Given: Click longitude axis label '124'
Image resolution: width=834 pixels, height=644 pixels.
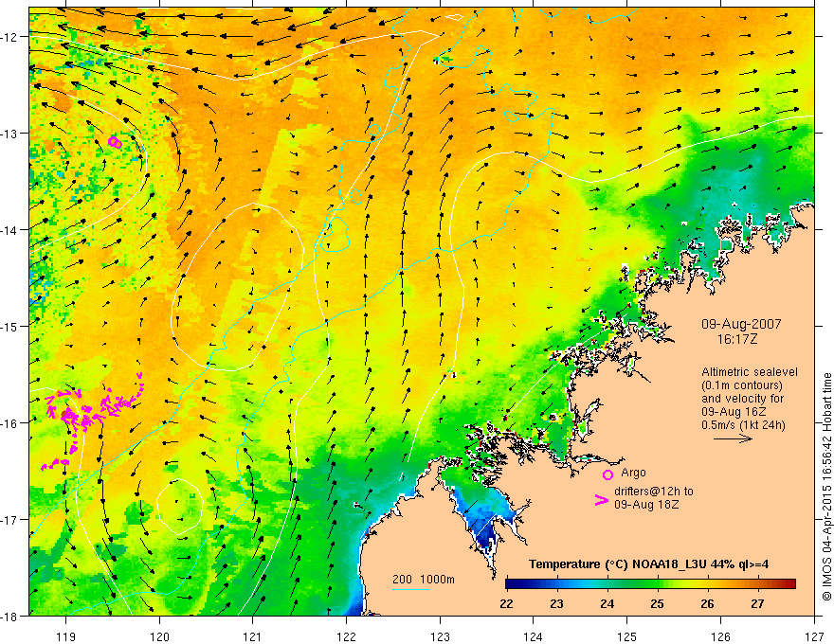Looking at the screenshot, I should (534, 636).
